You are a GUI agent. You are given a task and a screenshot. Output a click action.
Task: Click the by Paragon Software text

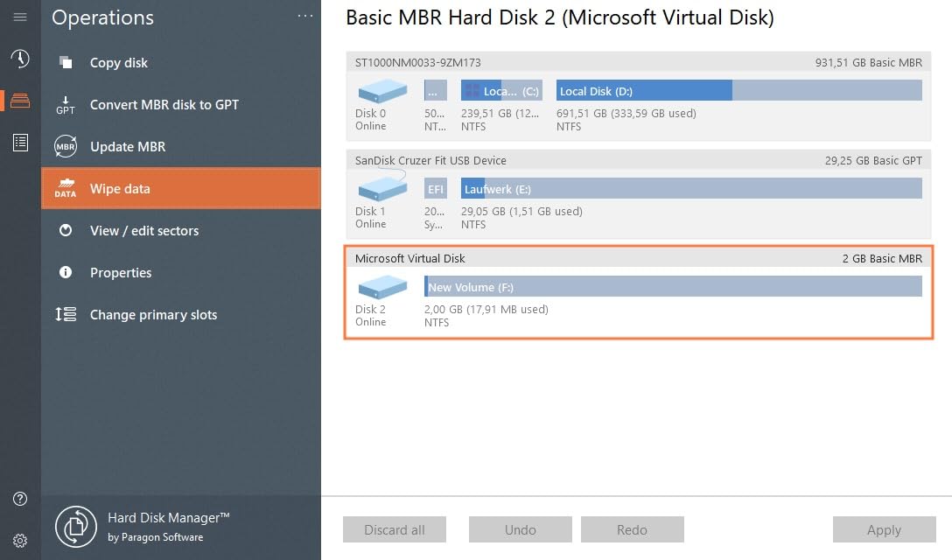click(x=156, y=537)
